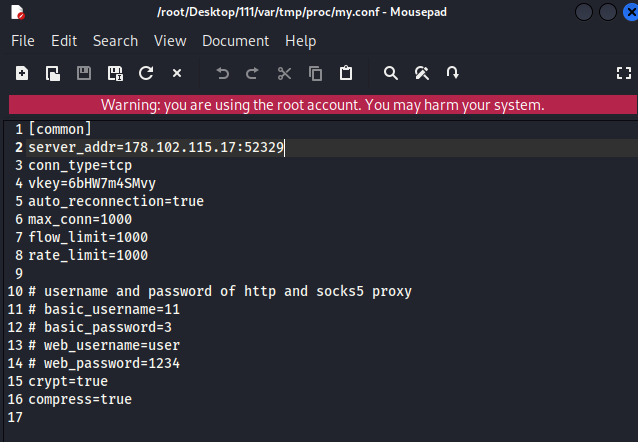Open the Find and Replace tool
Viewport: 638px width, 442px height.
coord(422,73)
